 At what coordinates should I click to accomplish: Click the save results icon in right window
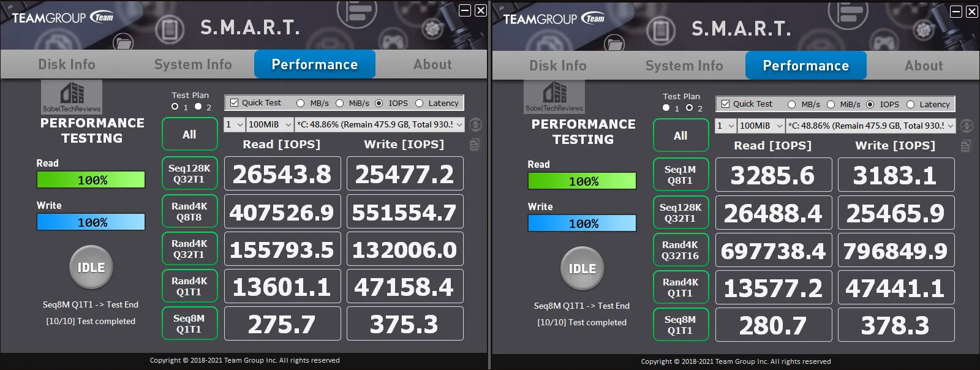click(967, 146)
